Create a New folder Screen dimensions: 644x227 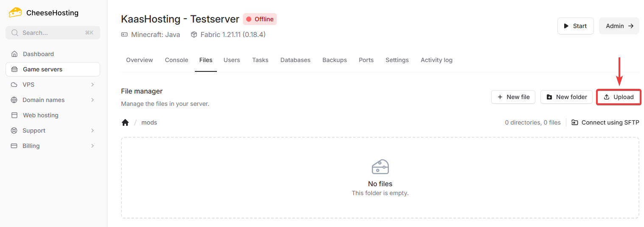point(566,97)
